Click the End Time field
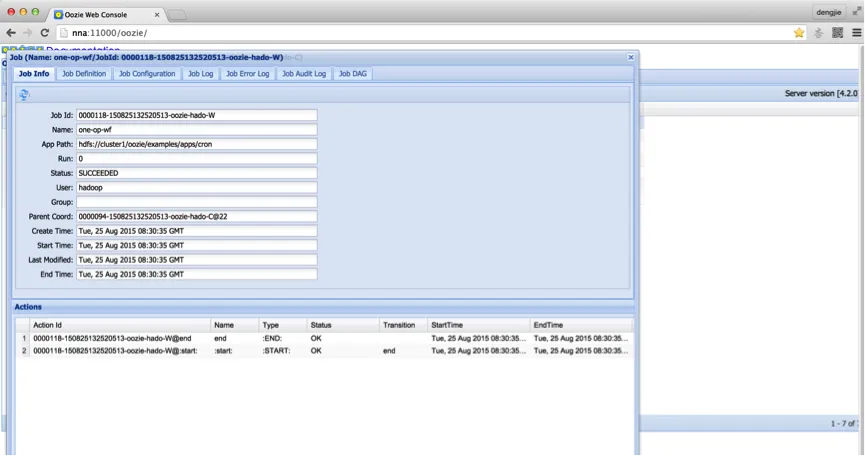The image size is (865, 456). pos(196,274)
